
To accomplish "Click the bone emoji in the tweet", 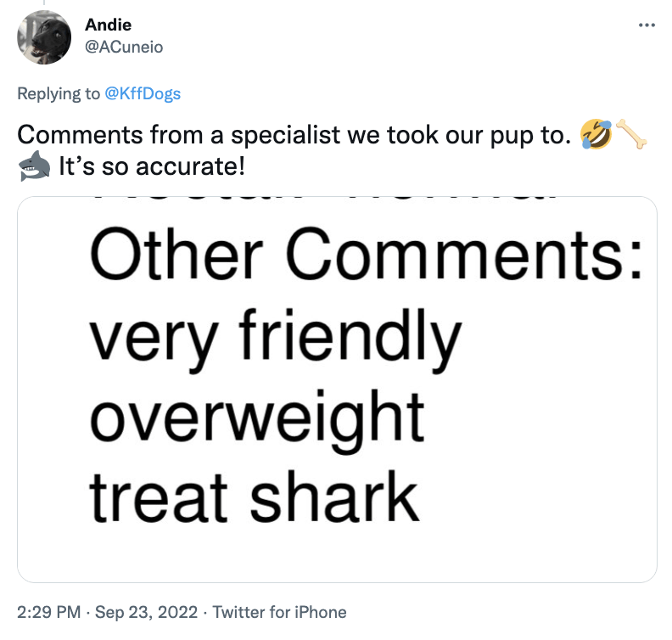I will pos(631,135).
